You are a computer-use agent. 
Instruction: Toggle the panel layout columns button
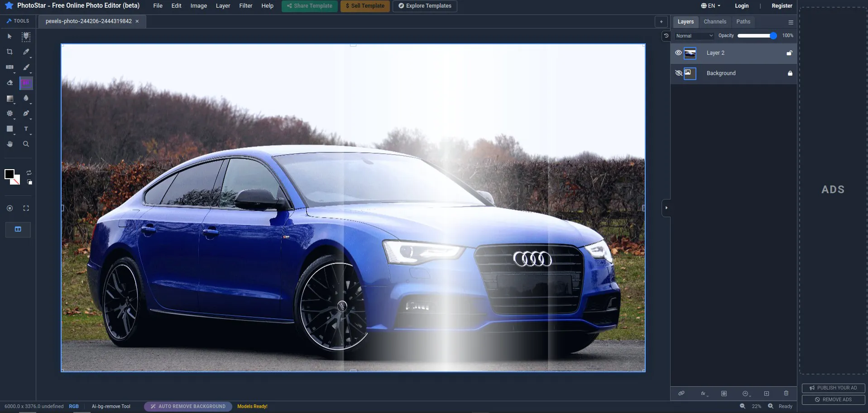18,229
